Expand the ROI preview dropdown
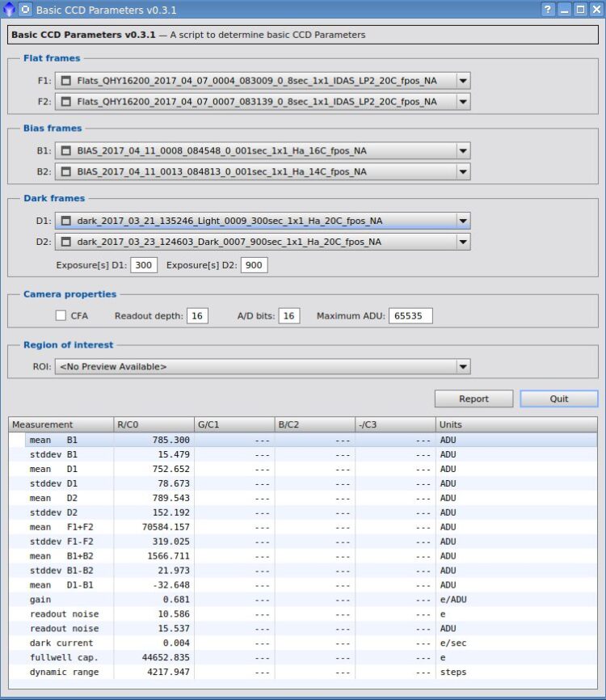 click(463, 367)
